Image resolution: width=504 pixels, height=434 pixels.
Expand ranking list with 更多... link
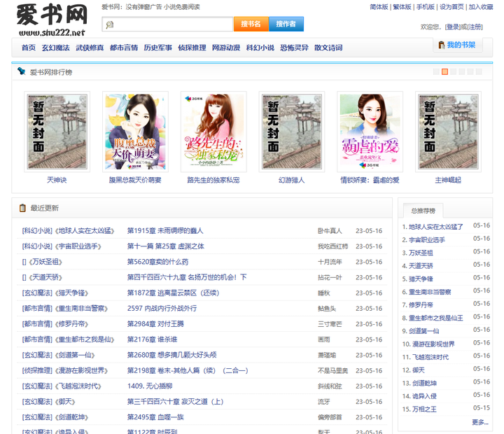click(x=480, y=422)
